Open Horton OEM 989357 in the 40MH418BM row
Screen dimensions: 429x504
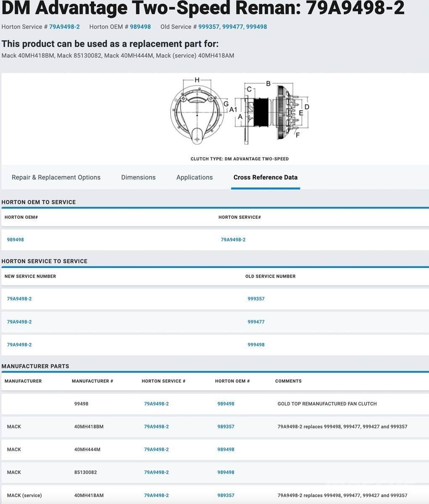coord(226,427)
